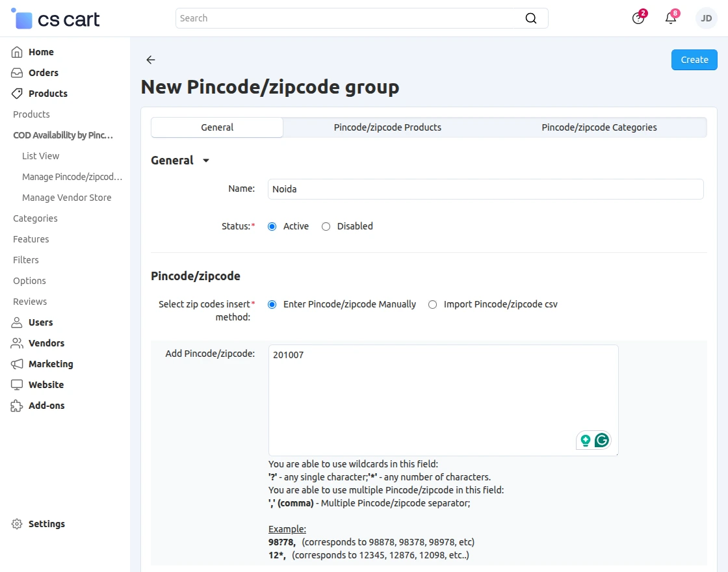
Task: Switch to Pincode/zipcode Products tab
Action: [x=387, y=127]
